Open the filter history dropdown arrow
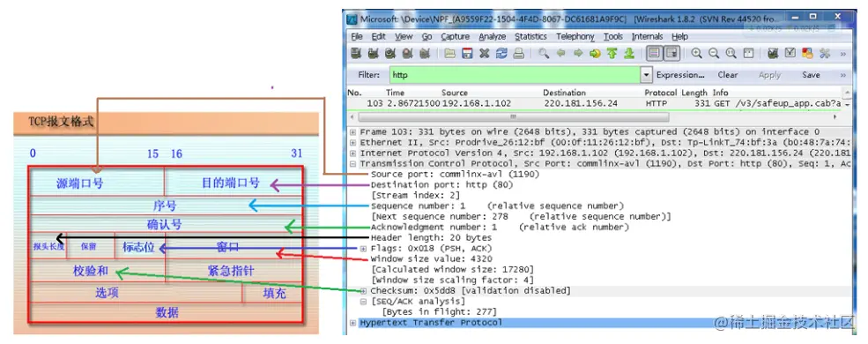The width and height of the screenshot is (868, 344). click(646, 75)
